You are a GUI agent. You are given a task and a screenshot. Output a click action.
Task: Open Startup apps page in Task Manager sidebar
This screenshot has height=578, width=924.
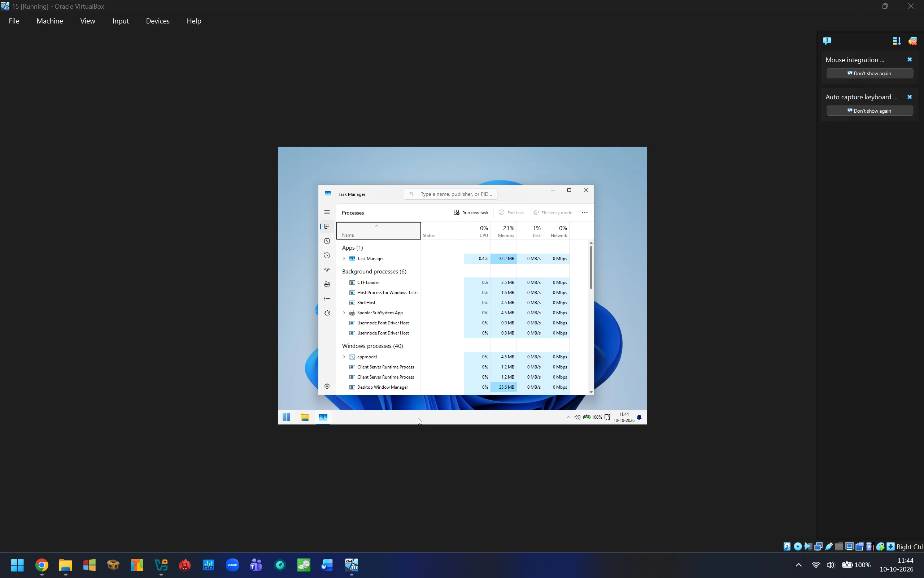tap(327, 270)
